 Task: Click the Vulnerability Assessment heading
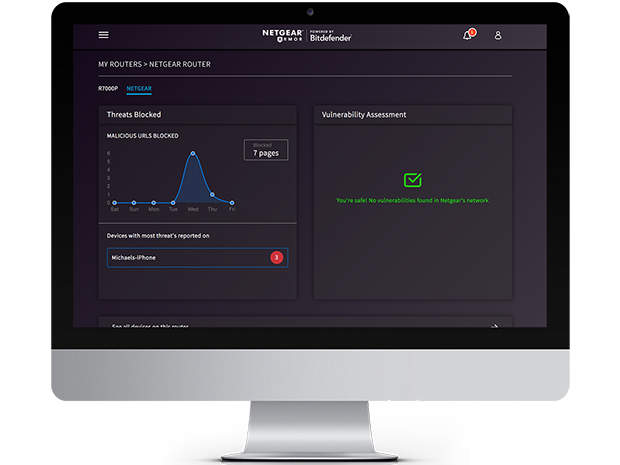(364, 115)
